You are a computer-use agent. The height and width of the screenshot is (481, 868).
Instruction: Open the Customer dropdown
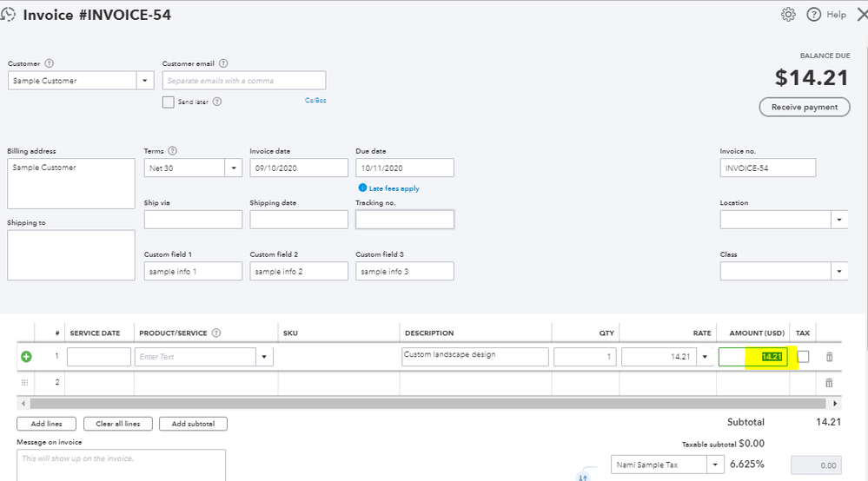pos(145,81)
